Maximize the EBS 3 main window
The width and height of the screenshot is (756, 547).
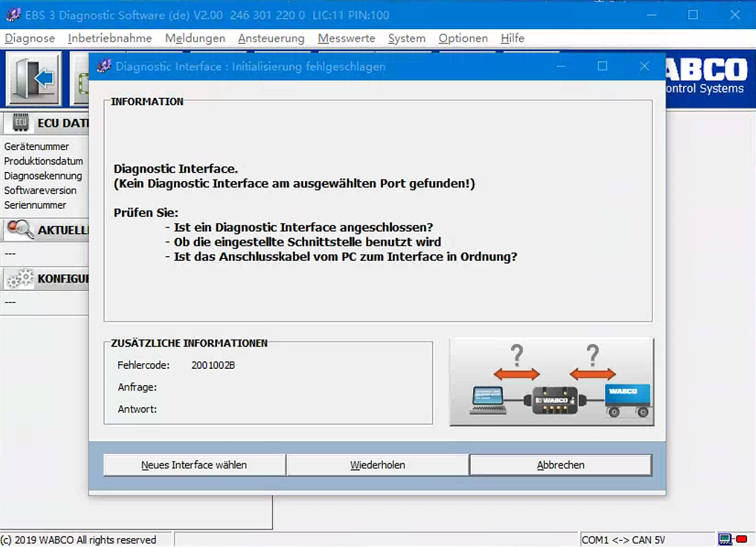693,15
